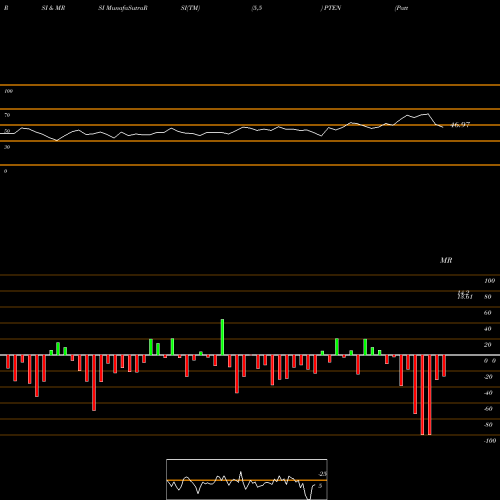
Task: Click the '60' axis label on MR chart
Action: (488, 313)
